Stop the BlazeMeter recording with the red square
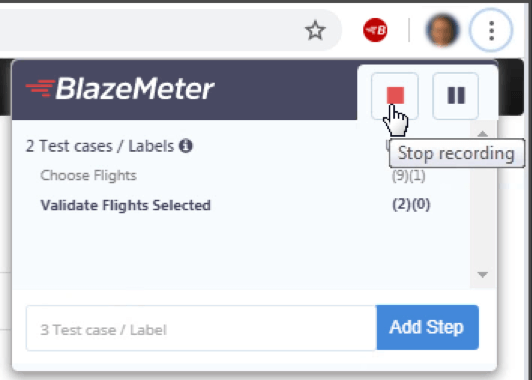The image size is (532, 380). tap(395, 96)
